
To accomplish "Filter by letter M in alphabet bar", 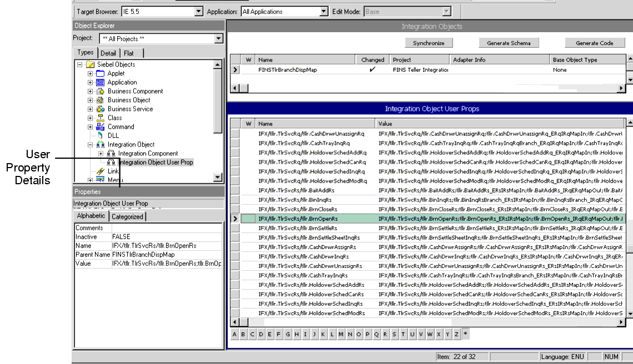I will point(341,334).
